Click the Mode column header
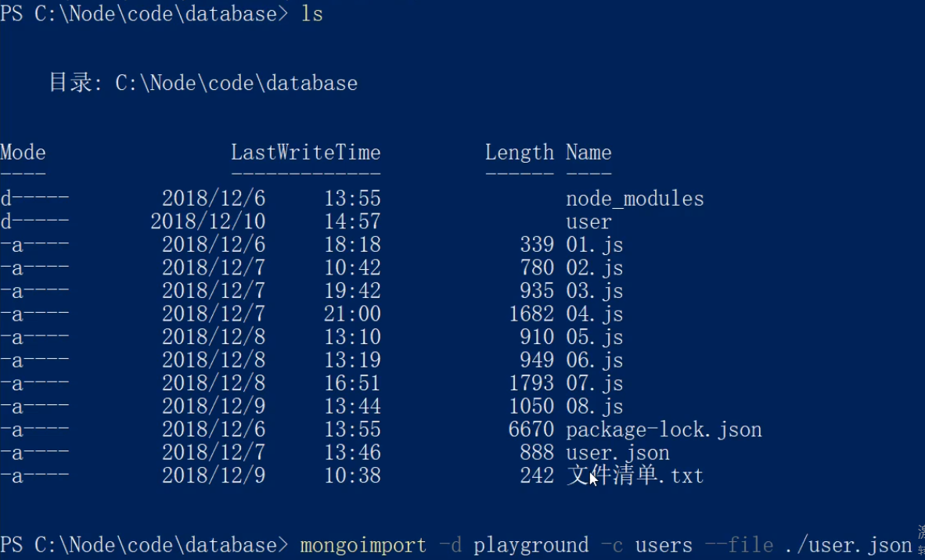 point(23,153)
